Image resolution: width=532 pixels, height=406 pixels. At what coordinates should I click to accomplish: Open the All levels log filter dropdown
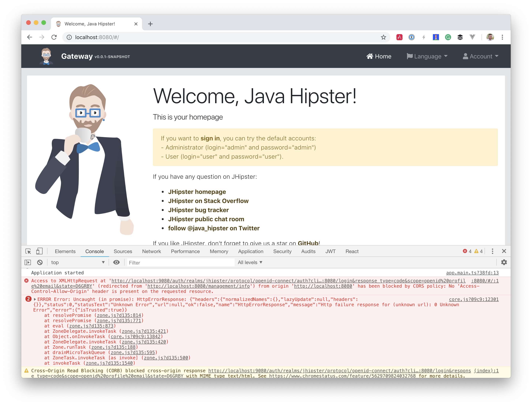(x=250, y=262)
